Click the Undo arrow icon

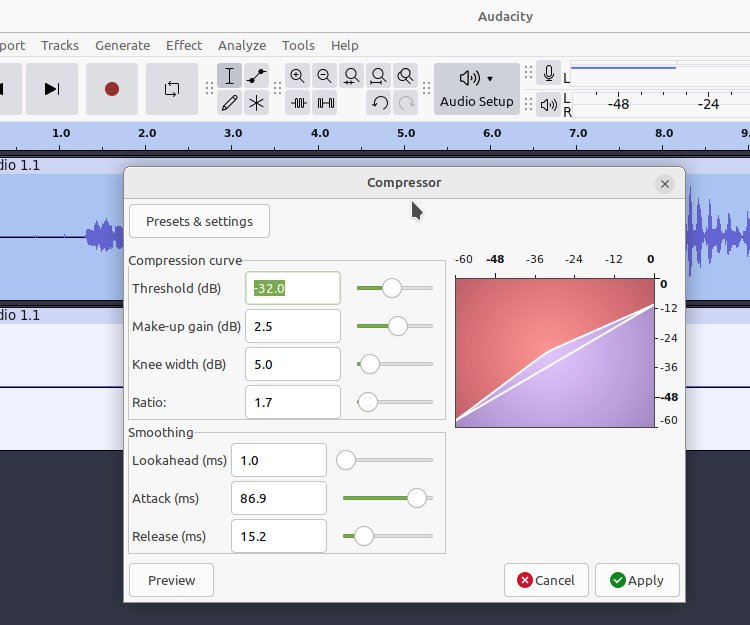coord(379,103)
